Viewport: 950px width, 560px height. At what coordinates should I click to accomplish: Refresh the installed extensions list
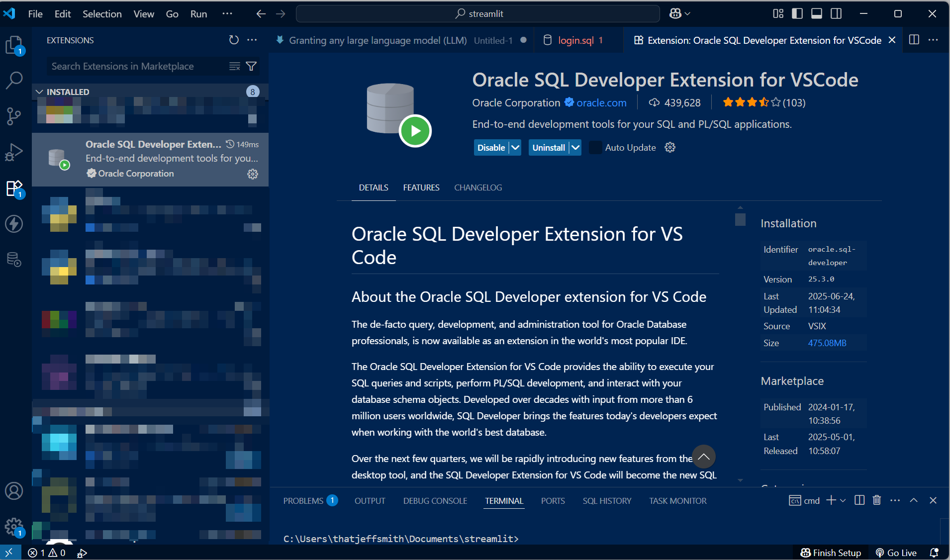[233, 40]
